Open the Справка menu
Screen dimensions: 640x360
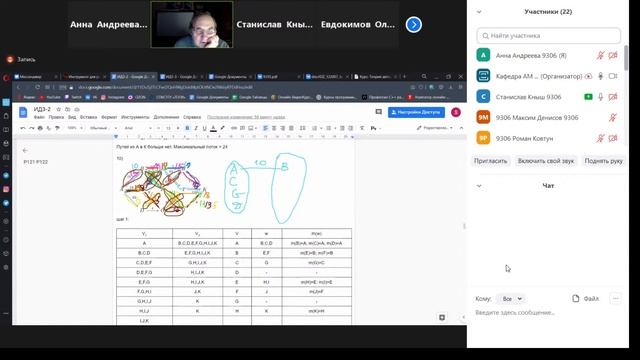point(192,117)
